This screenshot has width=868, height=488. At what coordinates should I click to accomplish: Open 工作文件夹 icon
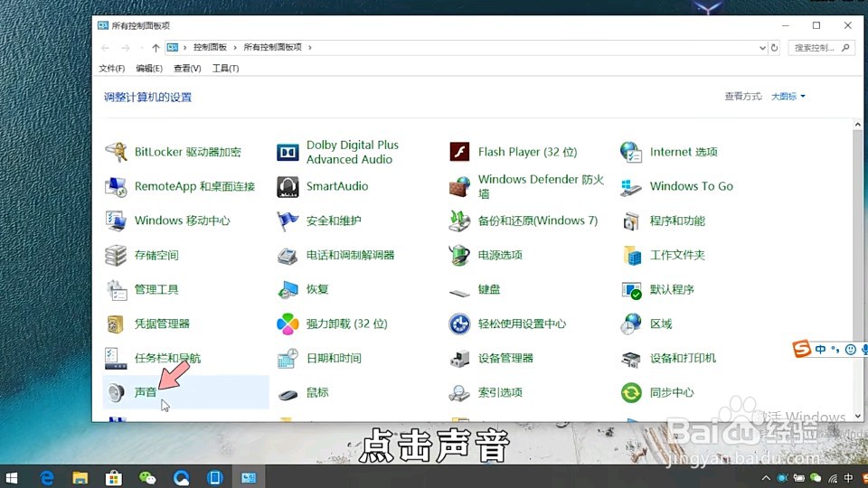coord(632,255)
